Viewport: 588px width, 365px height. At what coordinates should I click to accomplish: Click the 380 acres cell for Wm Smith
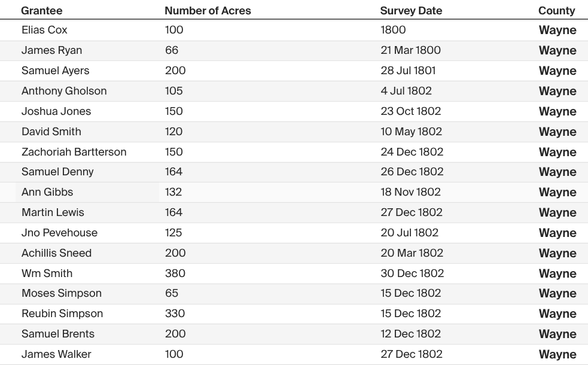click(x=175, y=273)
